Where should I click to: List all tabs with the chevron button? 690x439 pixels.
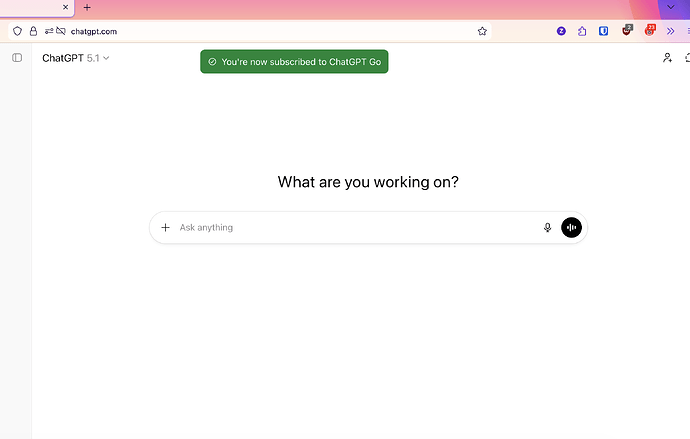[x=671, y=7]
